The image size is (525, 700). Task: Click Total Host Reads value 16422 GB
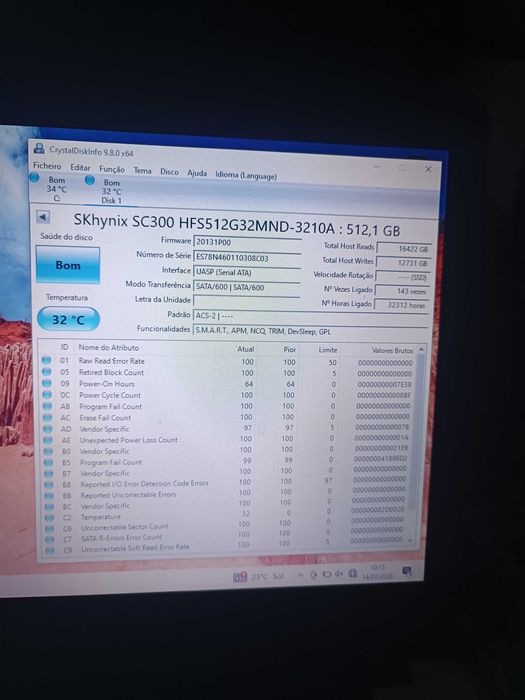point(404,249)
